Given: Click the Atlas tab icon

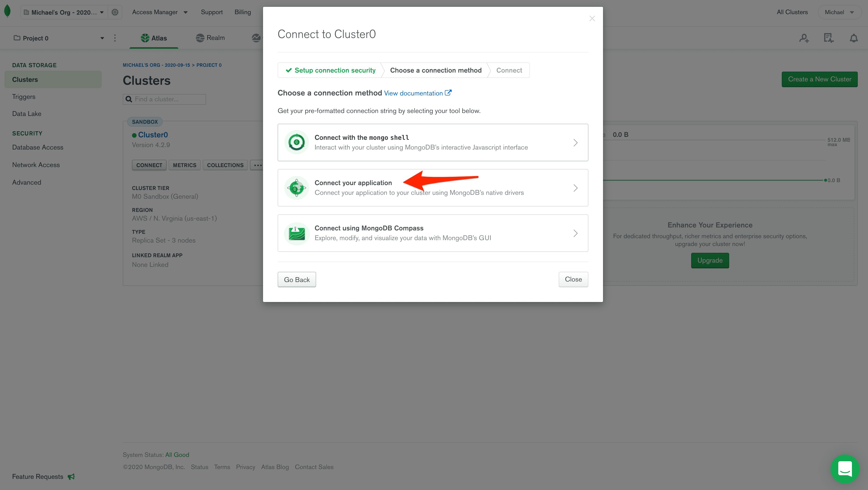Looking at the screenshot, I should (x=145, y=38).
